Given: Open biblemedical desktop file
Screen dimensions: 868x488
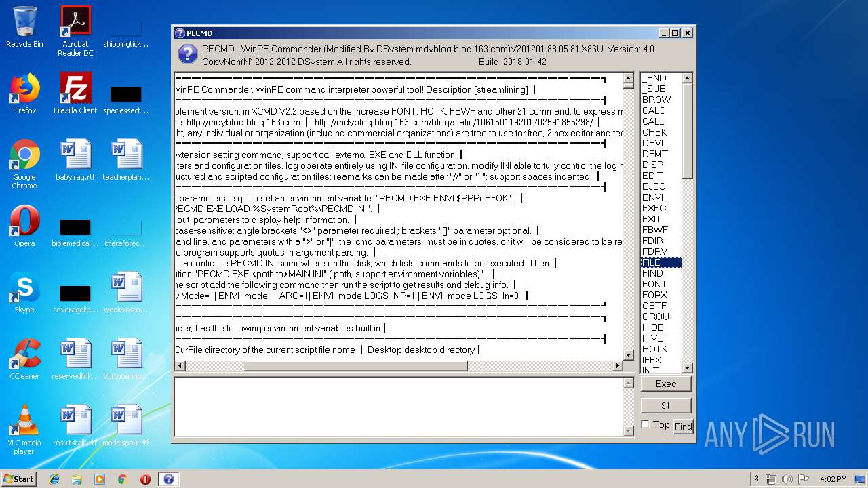Looking at the screenshot, I should click(x=75, y=232).
